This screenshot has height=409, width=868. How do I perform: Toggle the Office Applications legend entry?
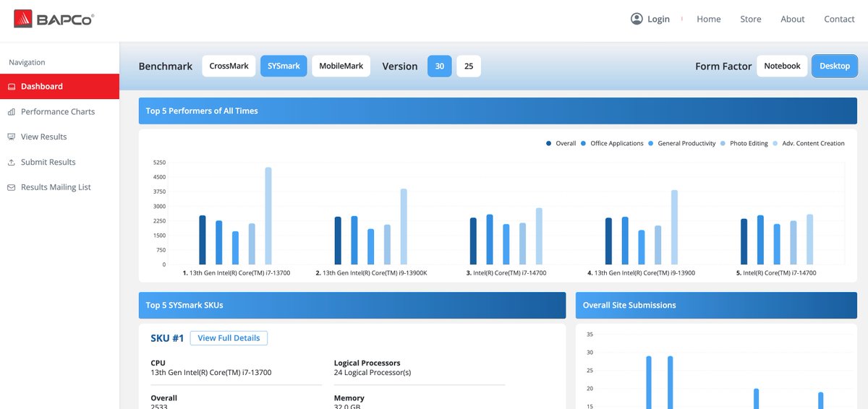point(612,143)
